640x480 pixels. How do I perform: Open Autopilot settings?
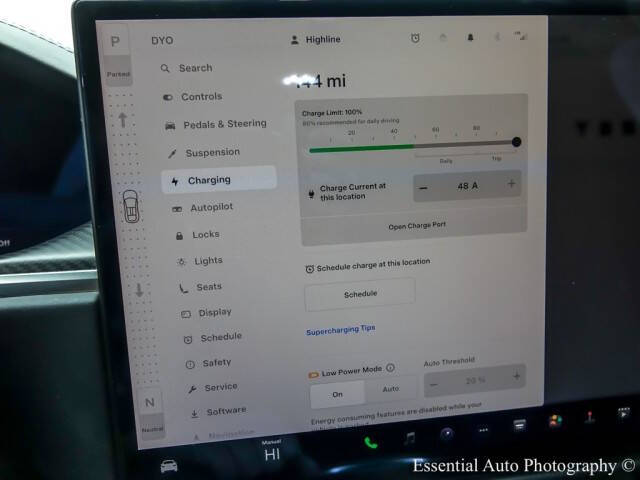[202, 208]
